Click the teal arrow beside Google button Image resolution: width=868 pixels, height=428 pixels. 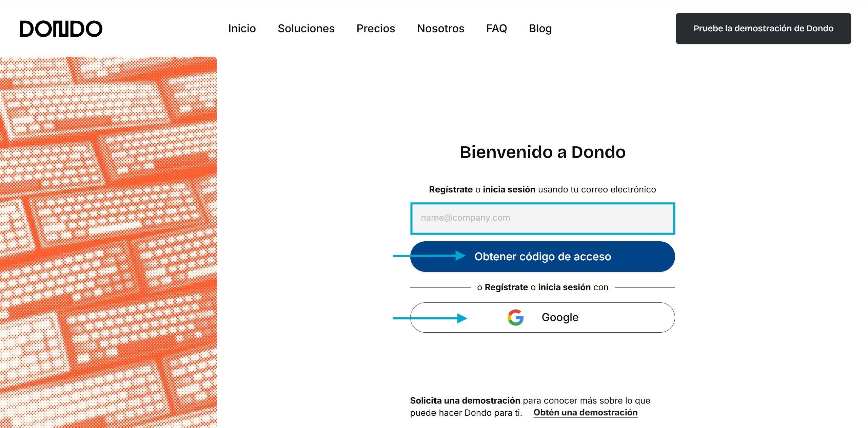tap(430, 318)
